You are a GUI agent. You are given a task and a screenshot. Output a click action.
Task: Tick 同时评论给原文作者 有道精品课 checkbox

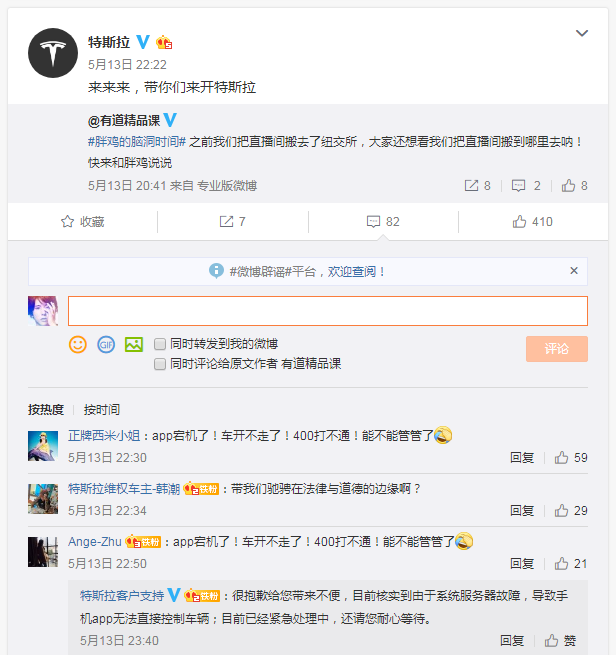(160, 364)
